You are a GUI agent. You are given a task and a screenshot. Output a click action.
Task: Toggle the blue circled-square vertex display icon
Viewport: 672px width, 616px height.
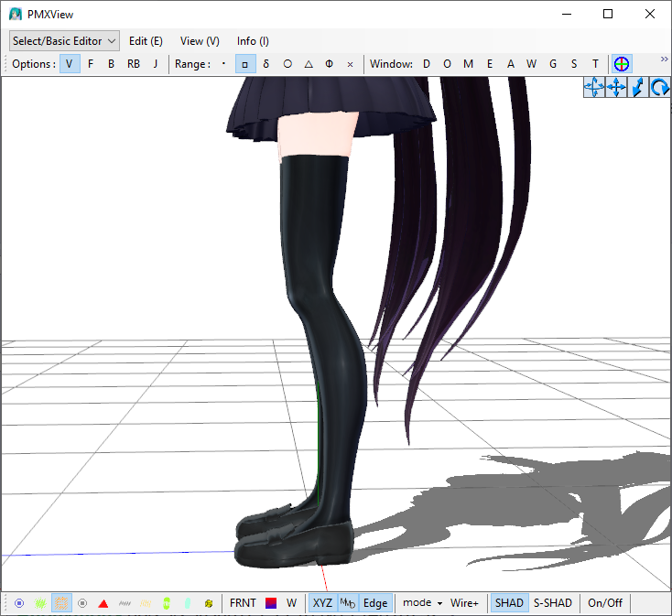click(x=19, y=603)
